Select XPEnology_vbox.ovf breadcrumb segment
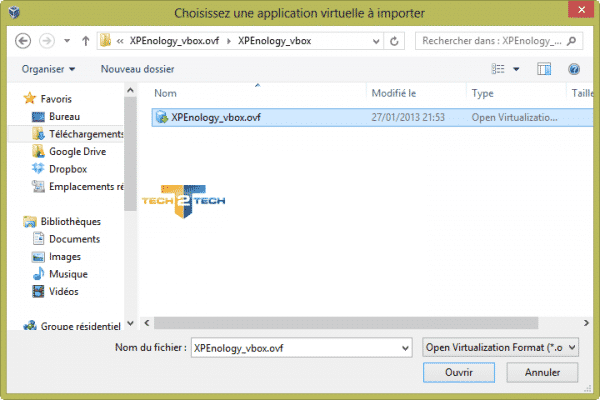The width and height of the screenshot is (600, 400). pyautogui.click(x=174, y=41)
